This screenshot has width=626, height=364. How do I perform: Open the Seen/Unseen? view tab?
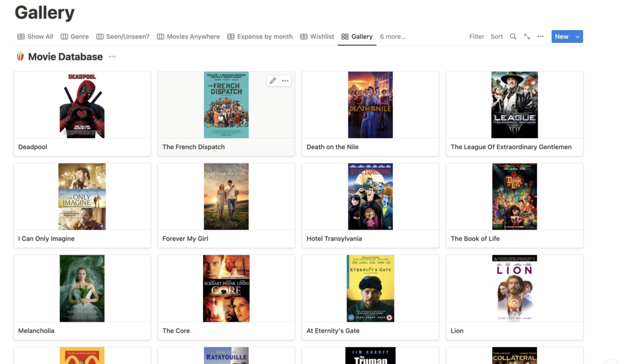(x=123, y=36)
